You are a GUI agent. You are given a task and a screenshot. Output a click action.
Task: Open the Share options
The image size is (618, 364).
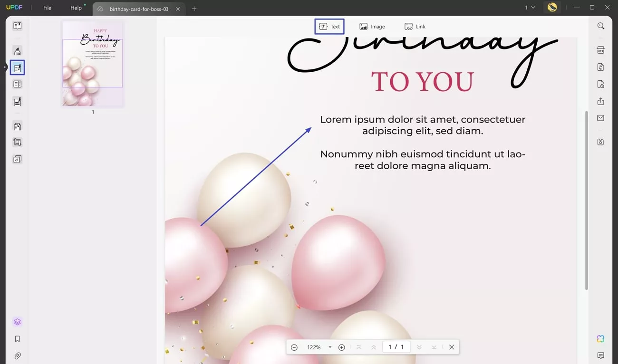pos(600,101)
